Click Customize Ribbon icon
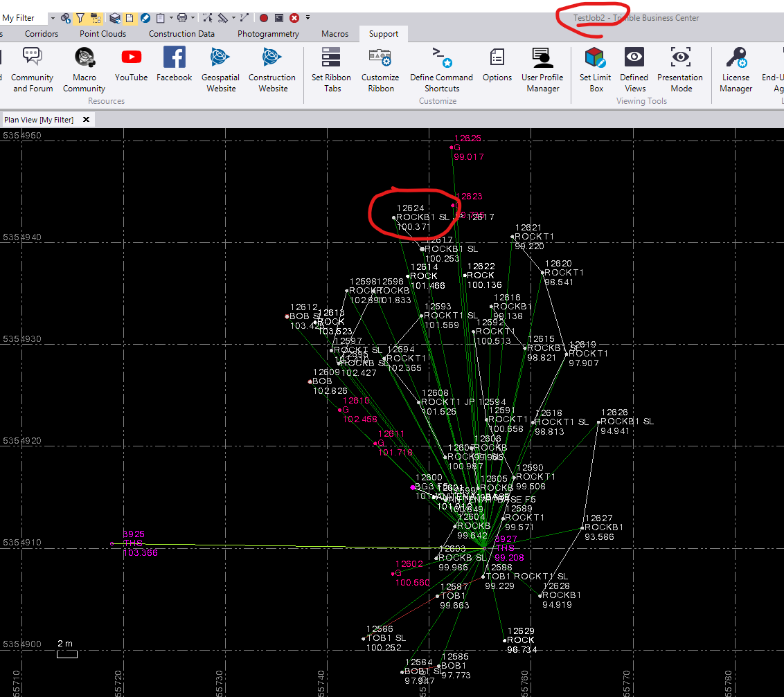784x697 pixels. click(380, 57)
